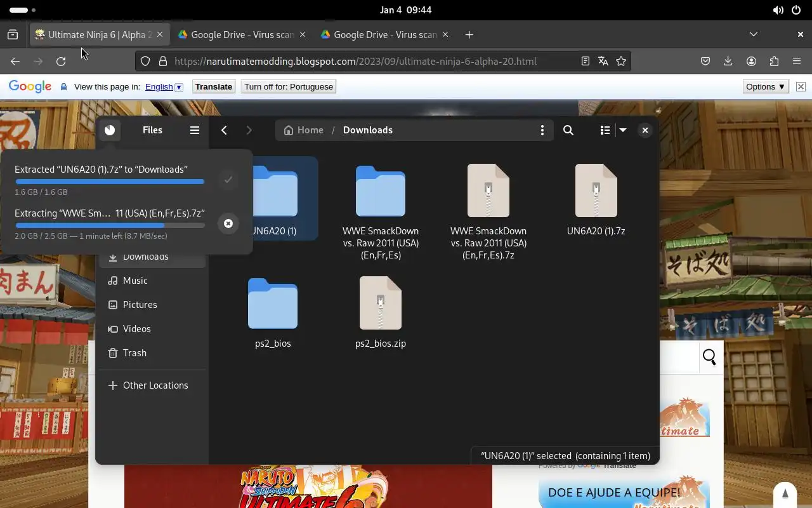Expand view options dropdown in Files
The width and height of the screenshot is (812, 508).
click(x=623, y=130)
